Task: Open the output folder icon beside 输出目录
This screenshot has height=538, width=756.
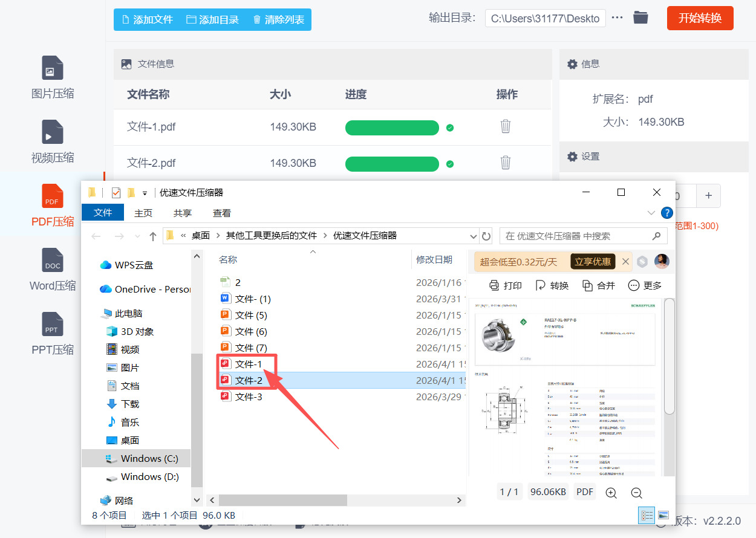Action: pyautogui.click(x=640, y=18)
